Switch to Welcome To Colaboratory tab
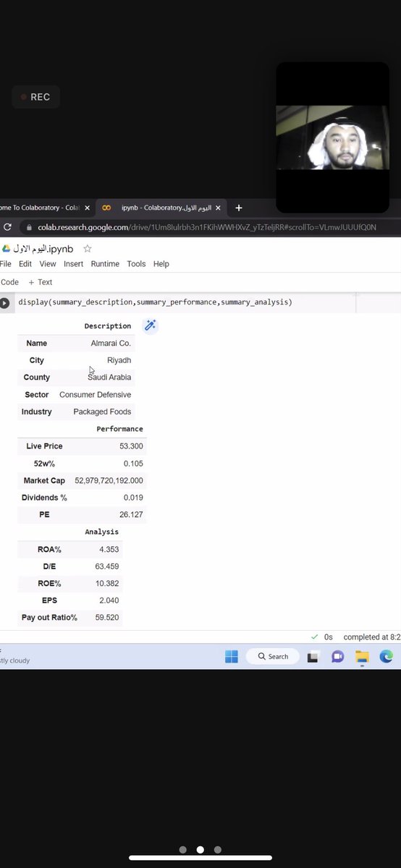Screen dimensions: 401x868 pos(40,208)
